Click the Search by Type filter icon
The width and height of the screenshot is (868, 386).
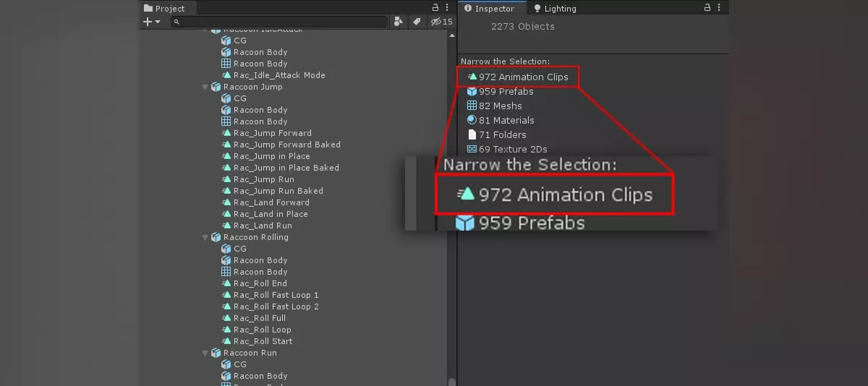[x=399, y=22]
